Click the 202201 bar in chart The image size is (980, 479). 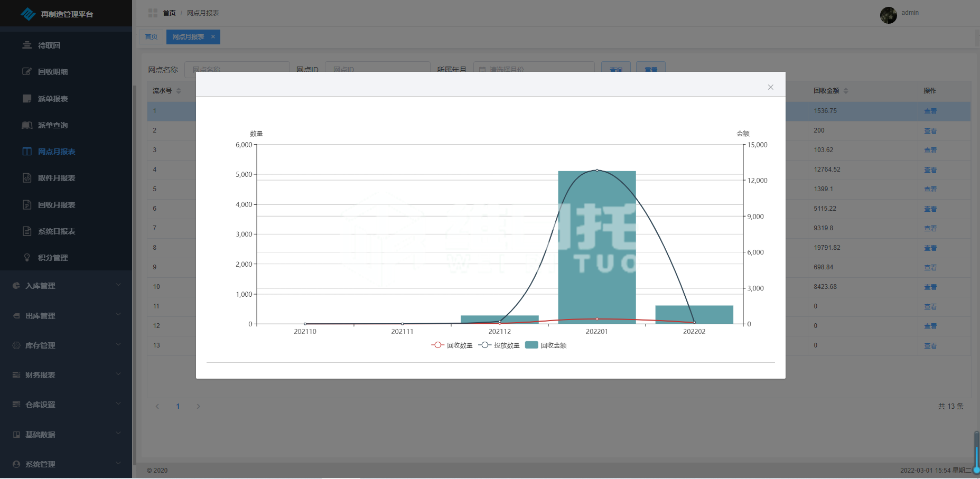597,248
